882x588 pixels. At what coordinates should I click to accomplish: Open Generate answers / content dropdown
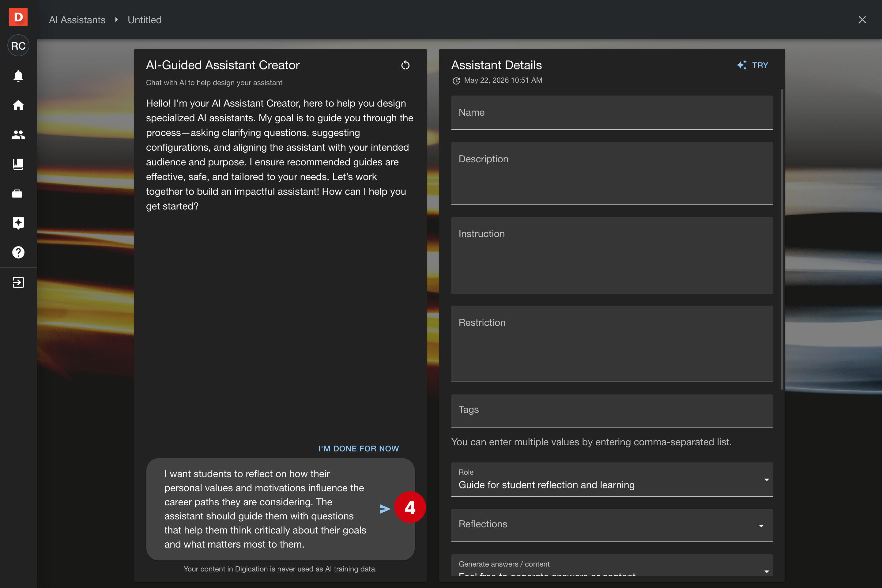coord(612,566)
